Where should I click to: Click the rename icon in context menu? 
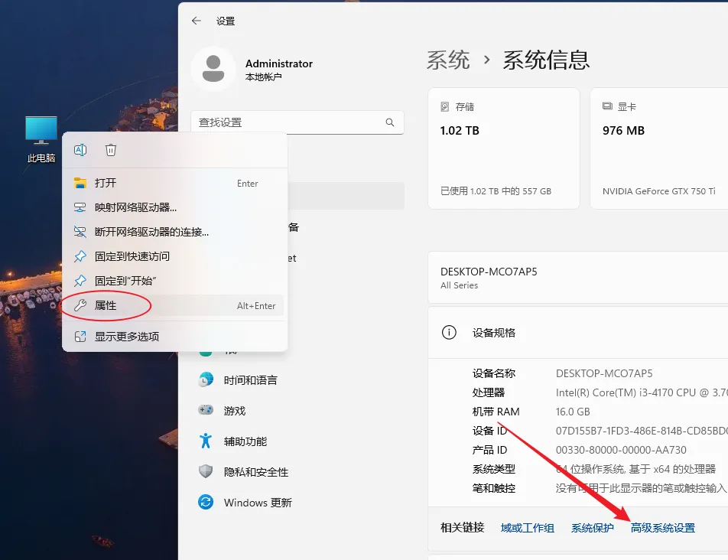pyautogui.click(x=80, y=150)
